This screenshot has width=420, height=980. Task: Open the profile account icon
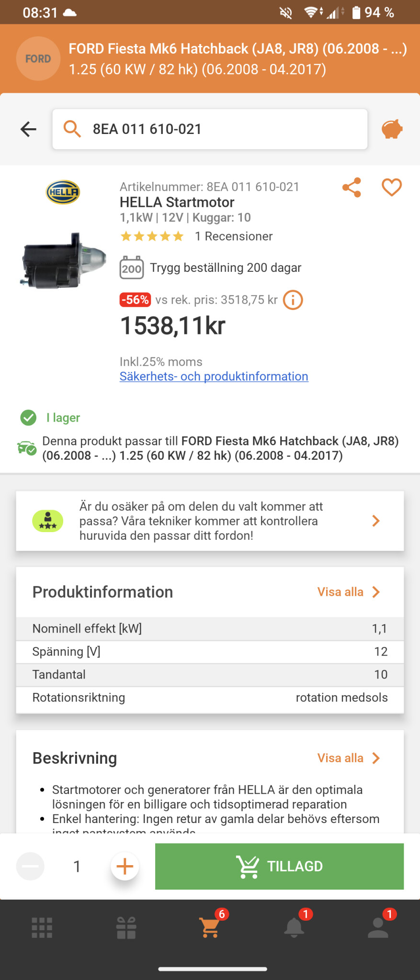click(378, 927)
